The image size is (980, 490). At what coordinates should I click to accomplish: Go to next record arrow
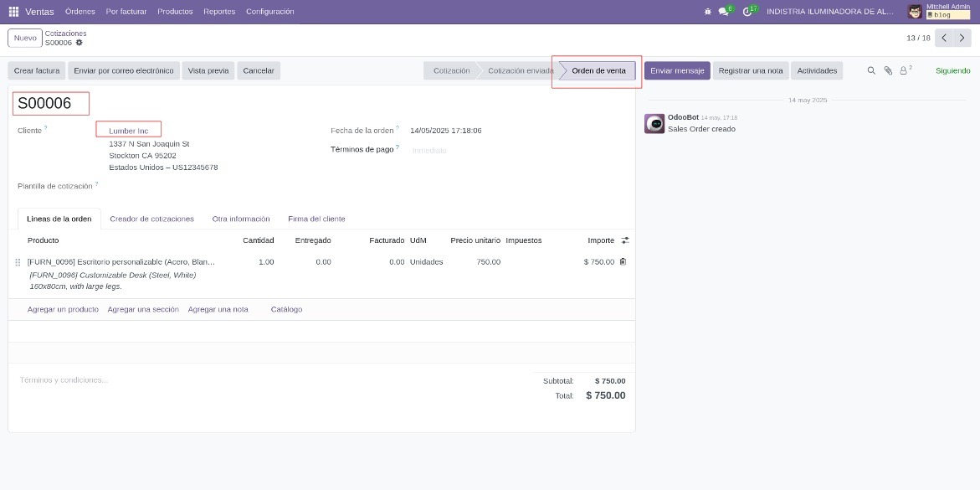coord(962,38)
